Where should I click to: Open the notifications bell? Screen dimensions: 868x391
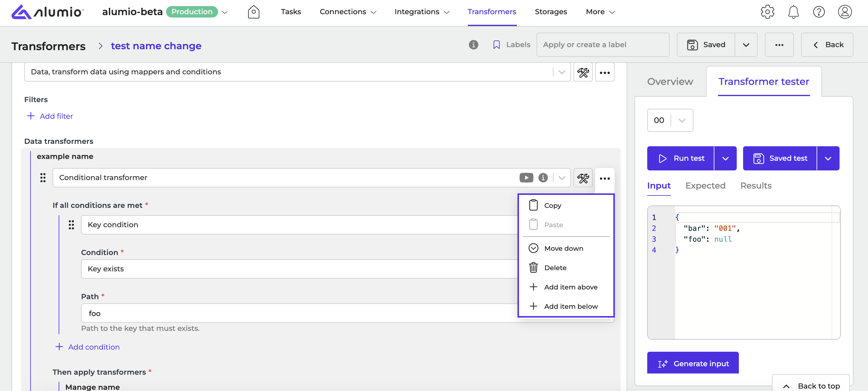click(793, 12)
